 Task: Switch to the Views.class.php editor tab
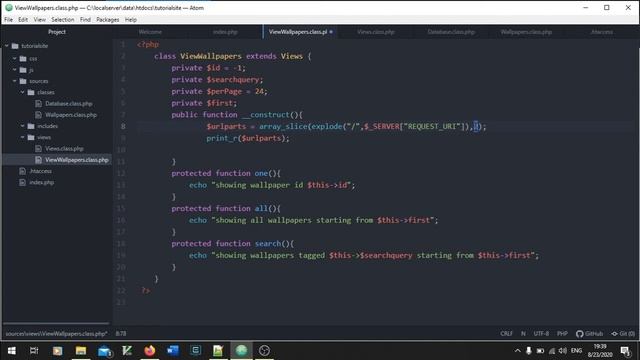[376, 32]
